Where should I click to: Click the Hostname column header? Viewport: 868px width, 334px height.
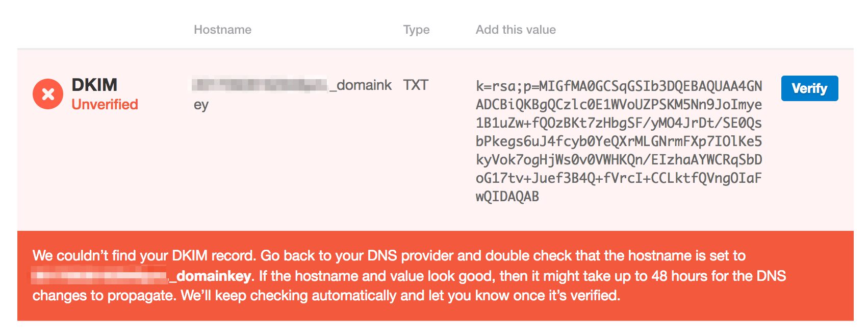click(222, 30)
